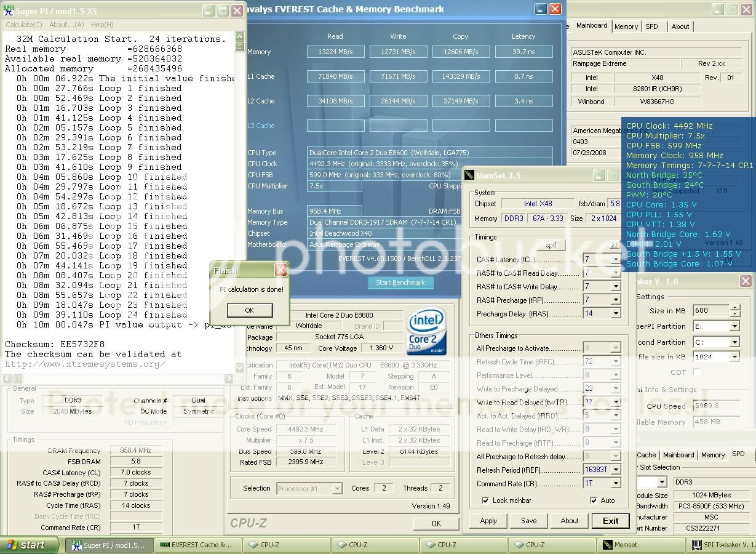Open CAS# Latency (tCL) dropdown
The height and width of the screenshot is (554, 756).
[616, 260]
